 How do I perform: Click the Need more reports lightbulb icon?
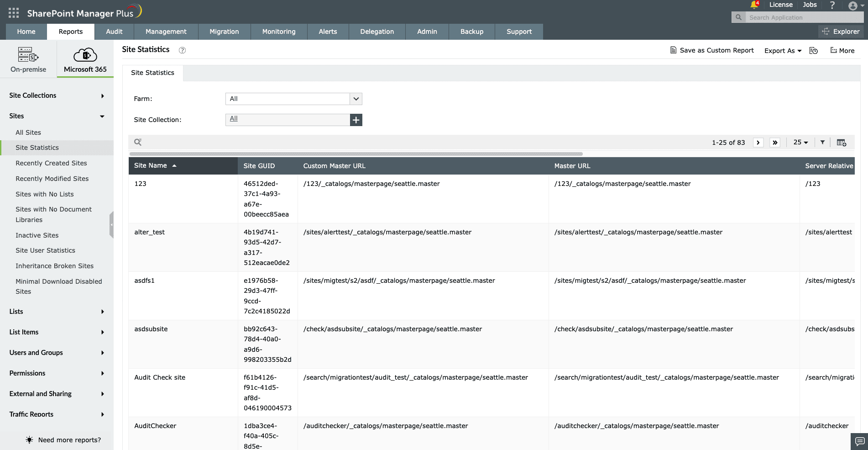(29, 439)
